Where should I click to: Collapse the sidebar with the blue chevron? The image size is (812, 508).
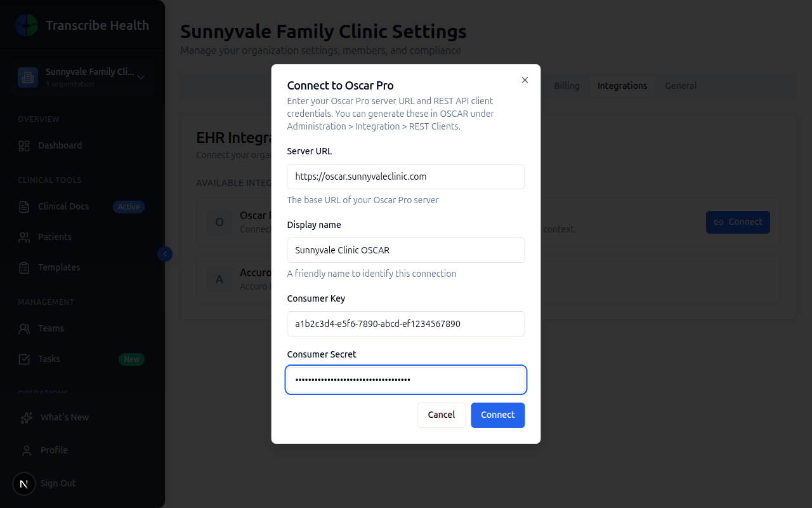pyautogui.click(x=164, y=253)
